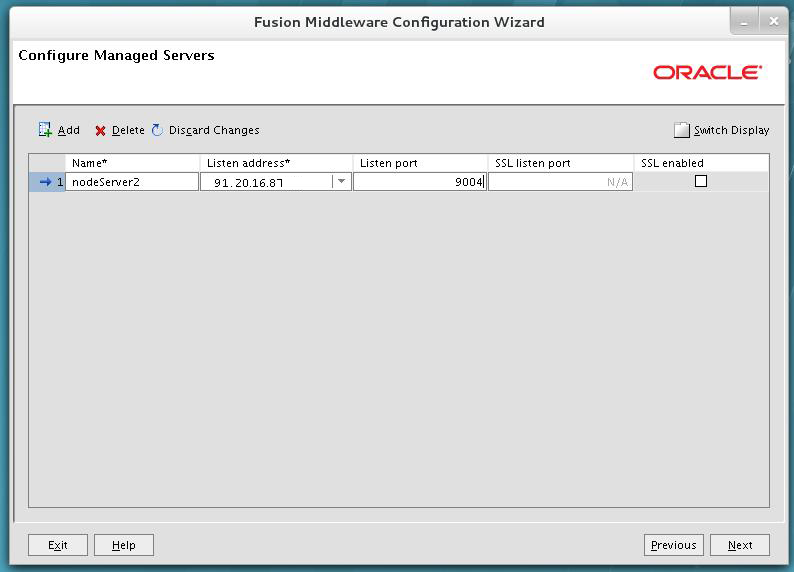Select row 1 arrow indicator
Screen dimensions: 794x572
46,182
